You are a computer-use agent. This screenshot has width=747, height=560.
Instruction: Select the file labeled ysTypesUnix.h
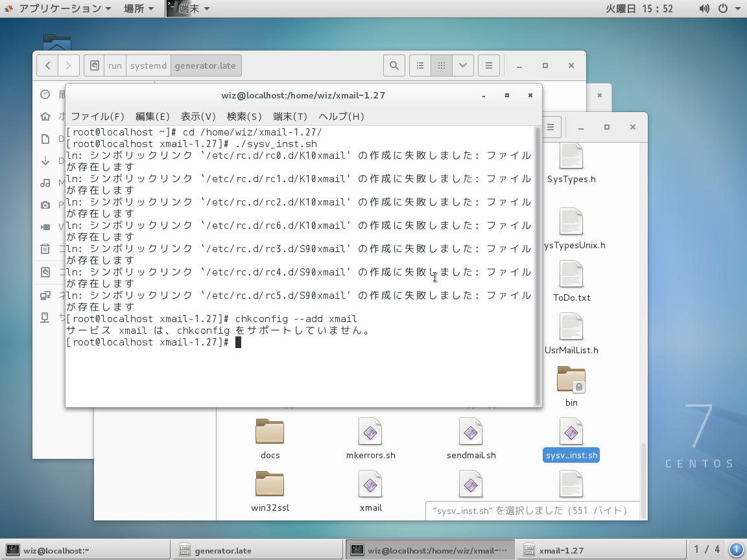click(573, 229)
